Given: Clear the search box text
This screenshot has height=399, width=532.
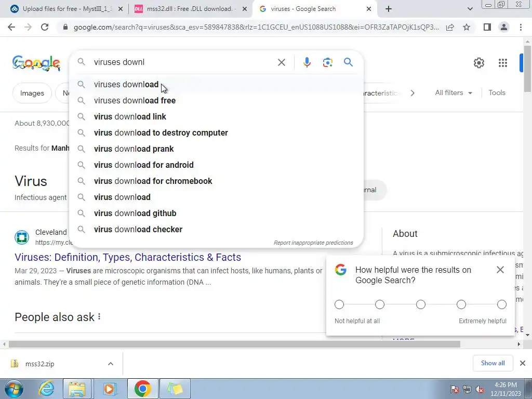Looking at the screenshot, I should tap(281, 62).
